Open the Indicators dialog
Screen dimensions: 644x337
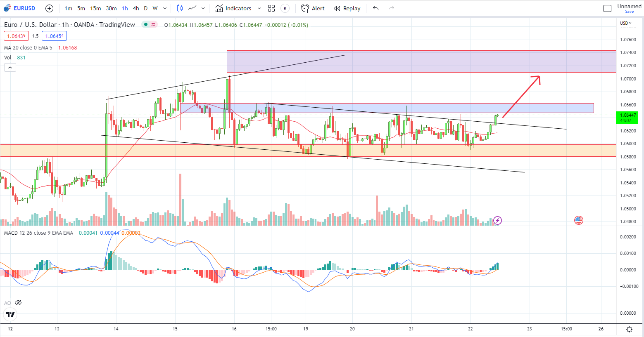(x=233, y=8)
